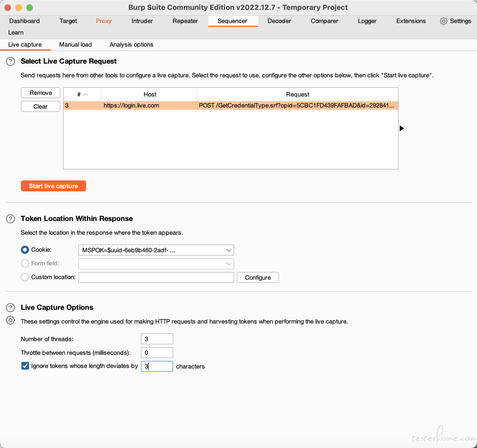Click the Remove button
The height and width of the screenshot is (448, 477).
click(x=41, y=93)
